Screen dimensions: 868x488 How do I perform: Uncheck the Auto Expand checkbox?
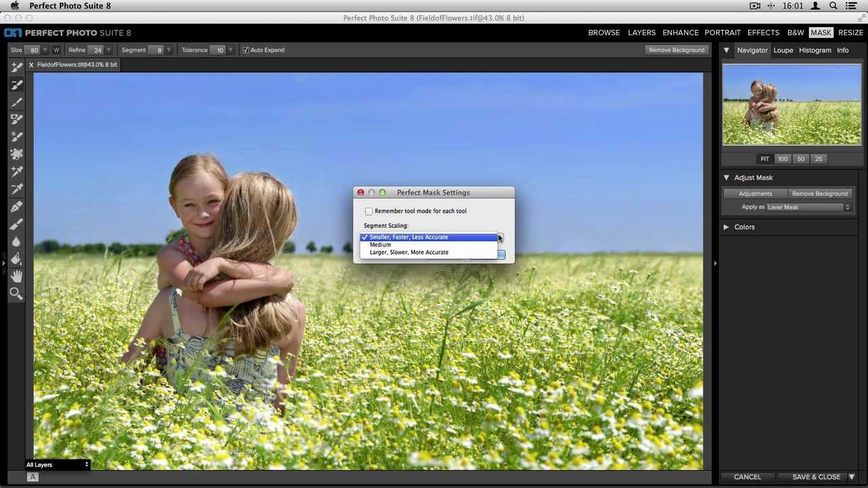click(245, 50)
